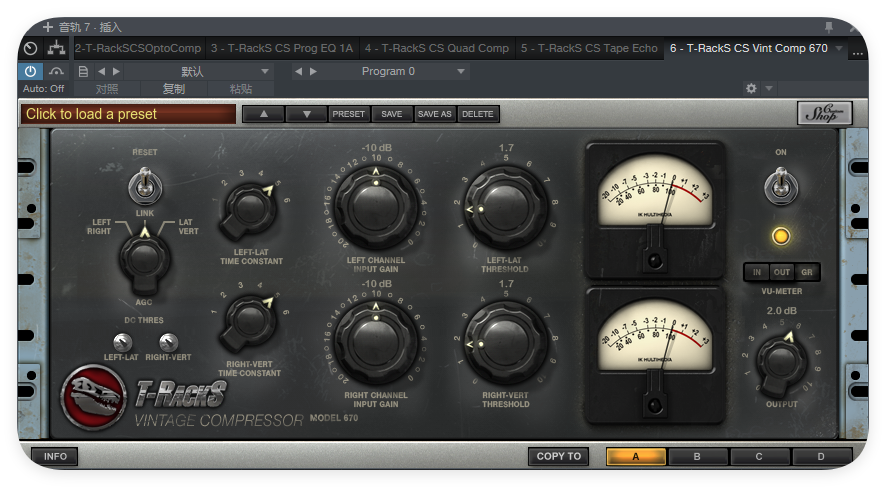Select preset slot D
The height and width of the screenshot is (487, 886).
coord(821,456)
